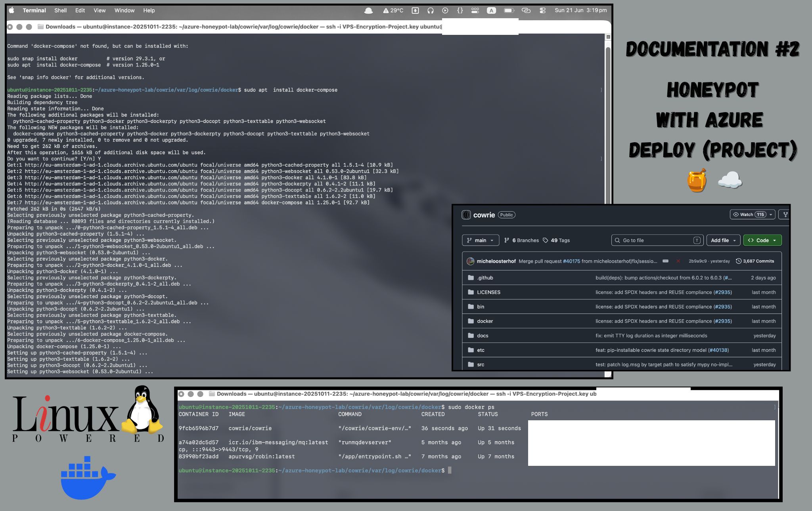Open the Apple menu

click(11, 10)
